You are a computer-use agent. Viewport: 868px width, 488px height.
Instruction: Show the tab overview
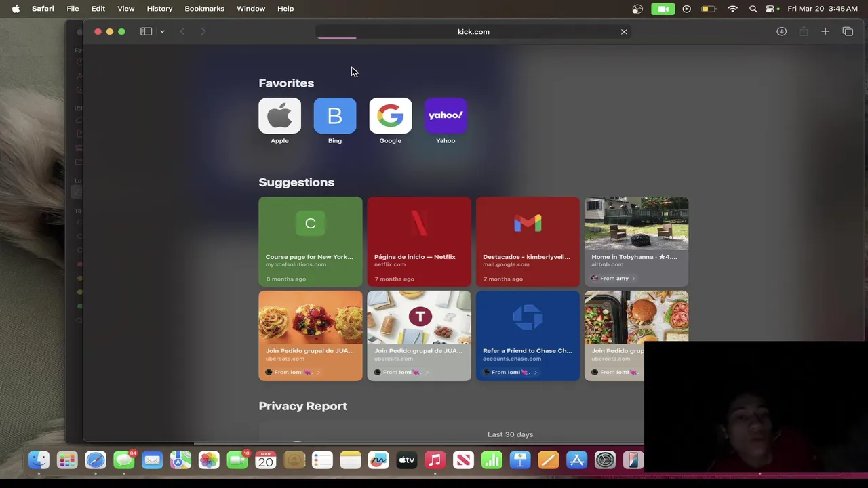(848, 31)
